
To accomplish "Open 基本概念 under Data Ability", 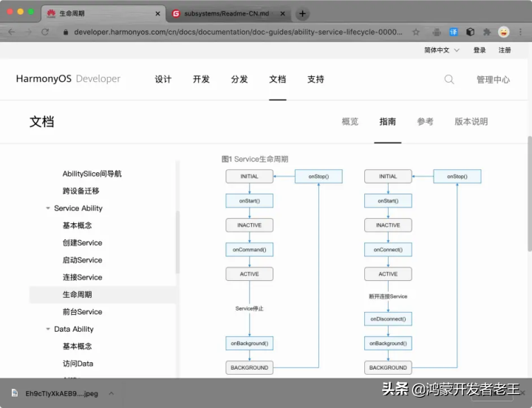I will pyautogui.click(x=77, y=346).
